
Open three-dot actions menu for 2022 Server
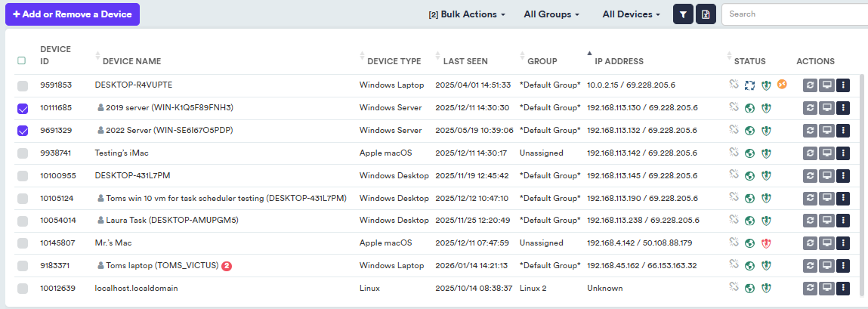tap(843, 131)
